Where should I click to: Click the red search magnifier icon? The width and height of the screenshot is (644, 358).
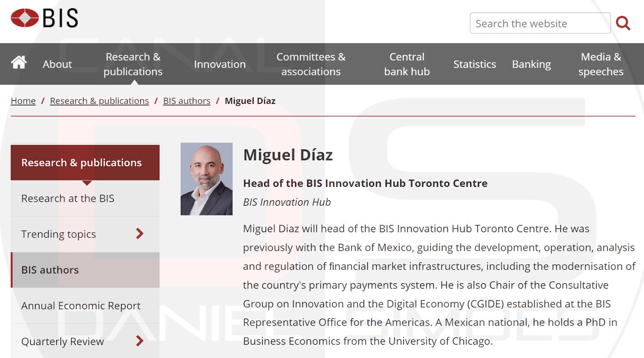tap(623, 23)
